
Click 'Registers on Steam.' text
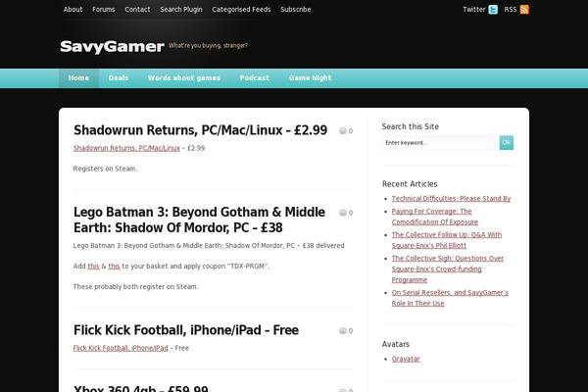coord(106,169)
